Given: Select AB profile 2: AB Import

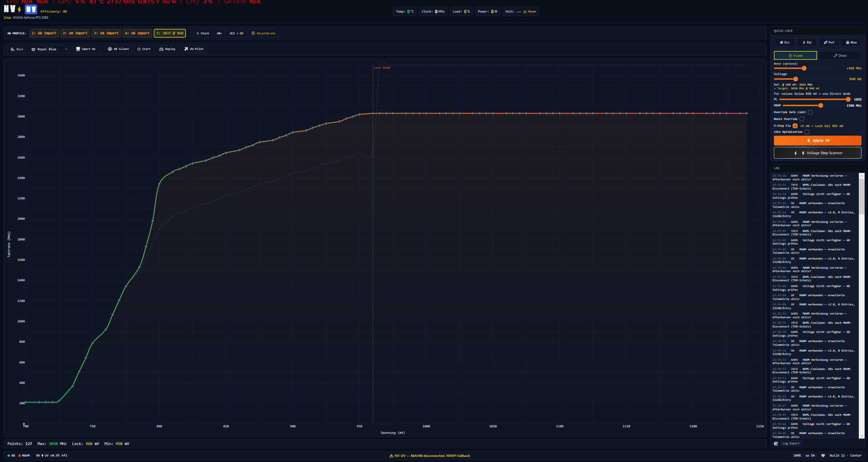Looking at the screenshot, I should coord(75,33).
